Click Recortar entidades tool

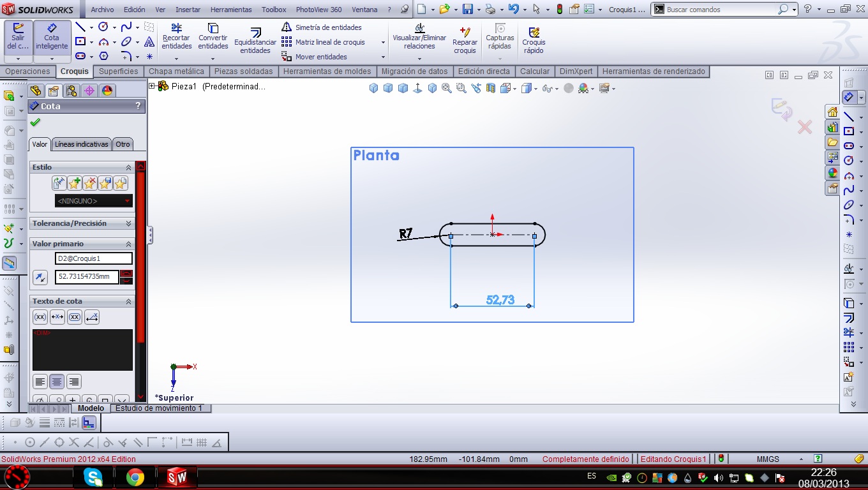coord(177,37)
